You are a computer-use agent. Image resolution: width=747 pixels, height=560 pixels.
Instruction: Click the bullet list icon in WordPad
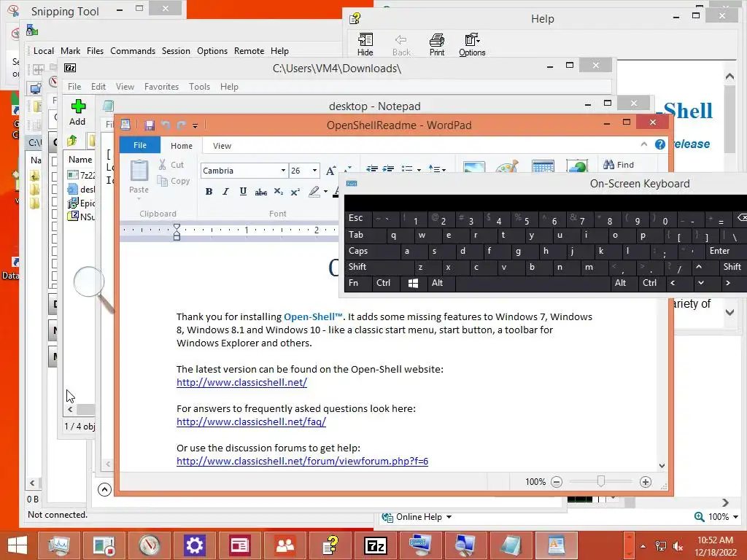(407, 168)
